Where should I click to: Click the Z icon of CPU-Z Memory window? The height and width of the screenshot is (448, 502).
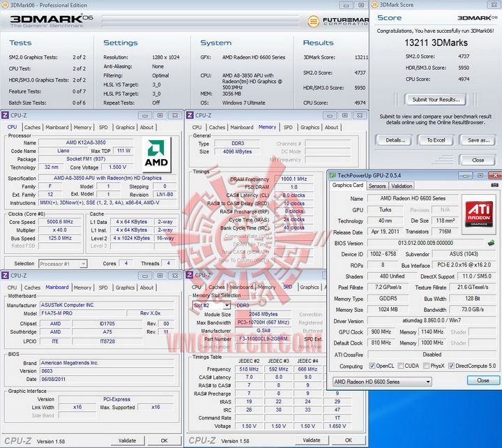point(190,115)
